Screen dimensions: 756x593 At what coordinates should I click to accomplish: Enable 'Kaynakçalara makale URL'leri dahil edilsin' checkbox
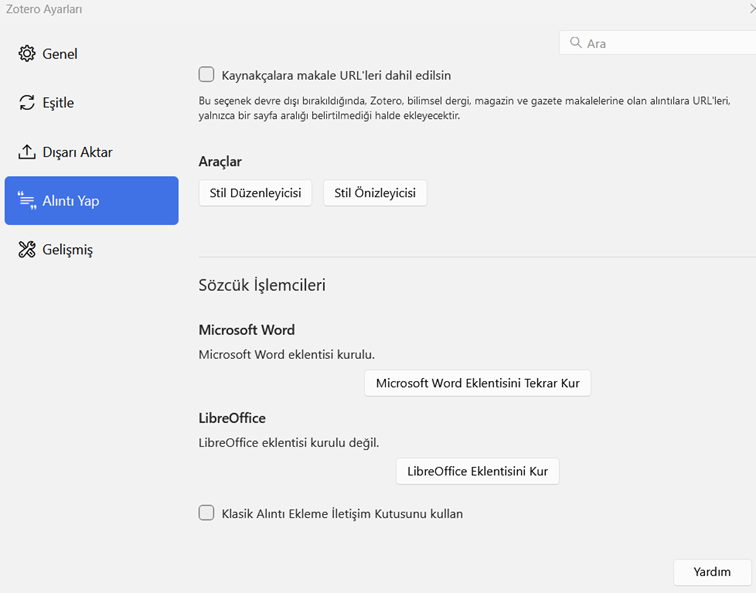pos(207,74)
